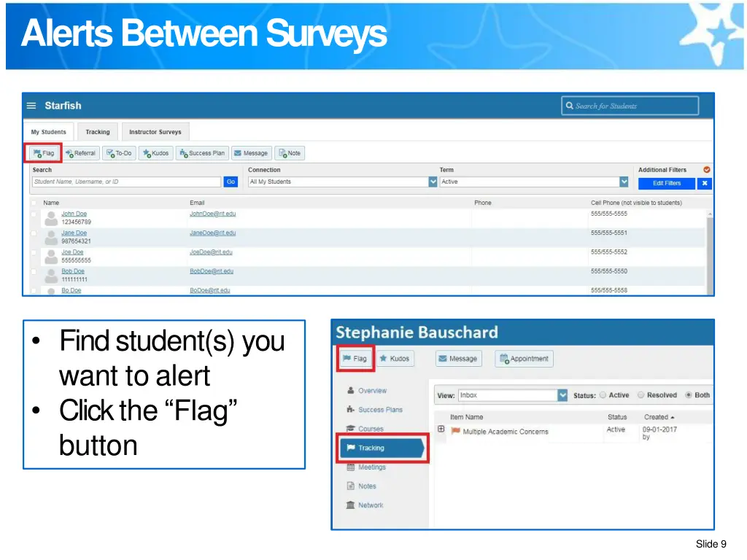
Task: Click the Message button in Stephanie Bauschard's profile
Action: pos(458,359)
